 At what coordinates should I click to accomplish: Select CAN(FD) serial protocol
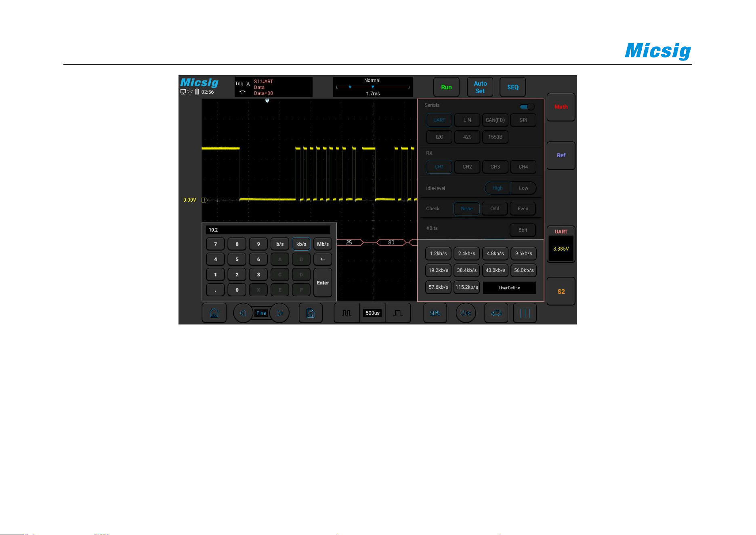click(495, 120)
